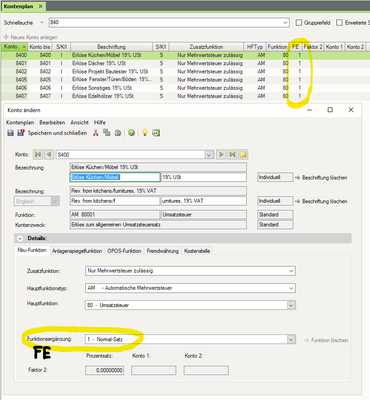Jump to last account with green arrow
The width and height of the screenshot is (370, 400).
click(x=232, y=154)
